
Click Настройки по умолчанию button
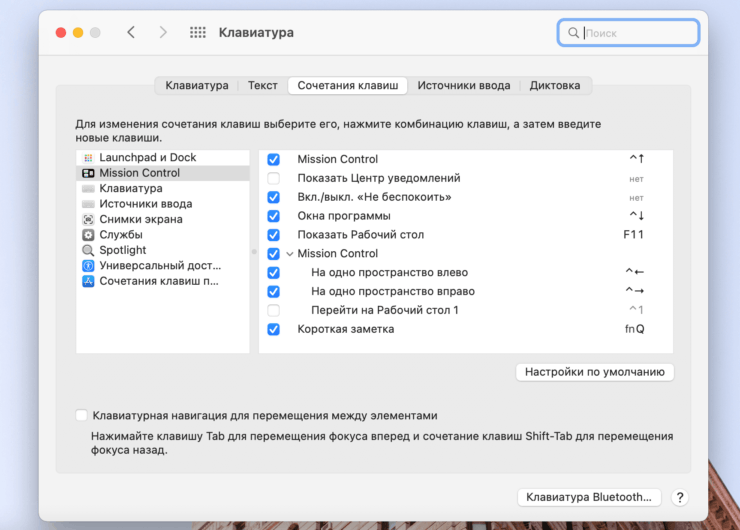[595, 372]
